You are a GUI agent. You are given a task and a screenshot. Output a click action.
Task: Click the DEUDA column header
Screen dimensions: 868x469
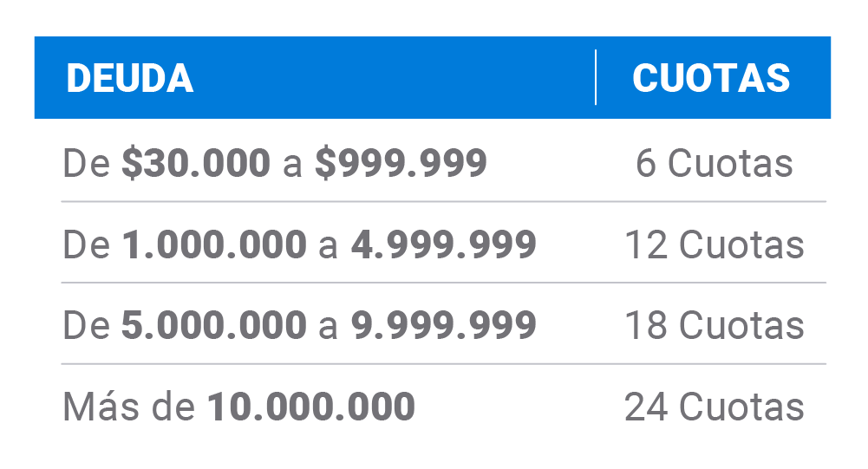pyautogui.click(x=130, y=79)
